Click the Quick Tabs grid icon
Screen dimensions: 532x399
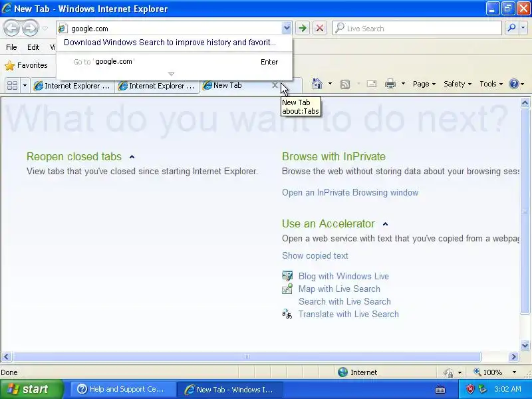(x=12, y=85)
